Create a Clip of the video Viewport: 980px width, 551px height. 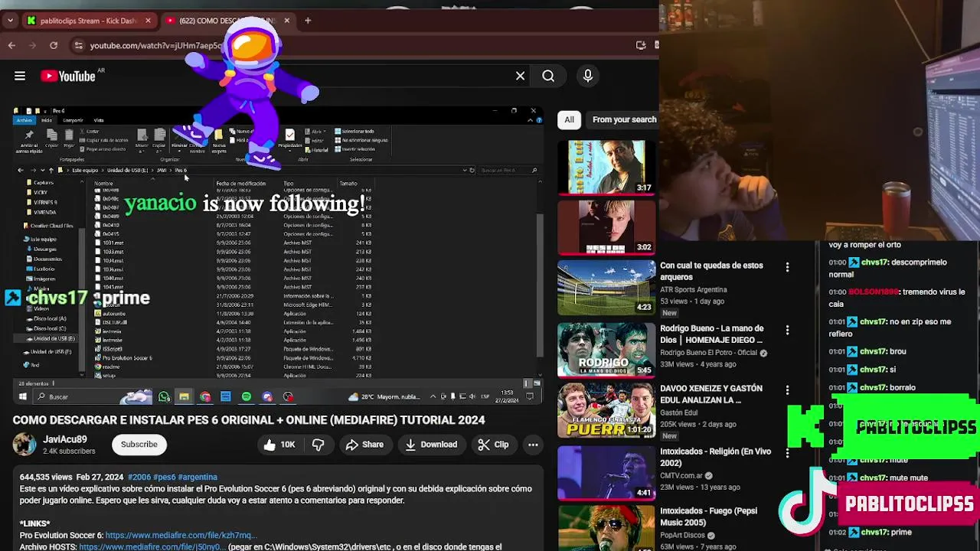tap(492, 445)
